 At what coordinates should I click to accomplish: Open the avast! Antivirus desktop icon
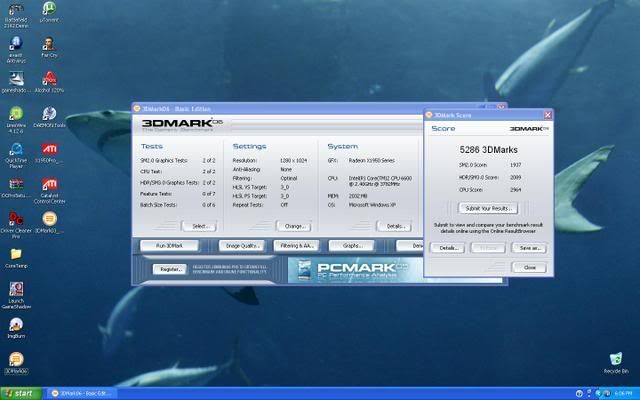16,50
